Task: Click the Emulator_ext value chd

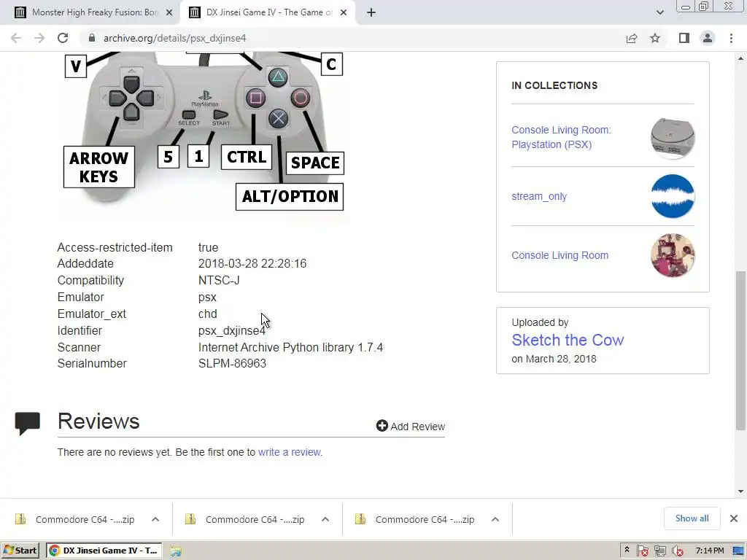Action: point(208,314)
